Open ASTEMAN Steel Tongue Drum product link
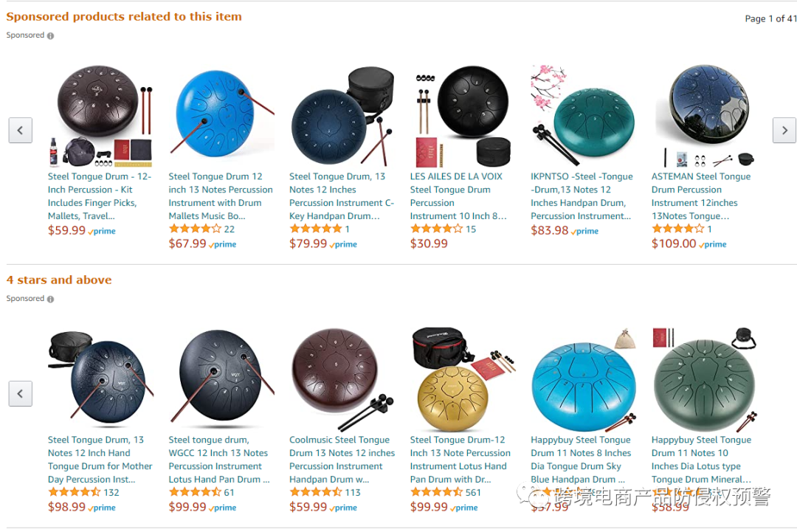797x532 pixels. (701, 196)
